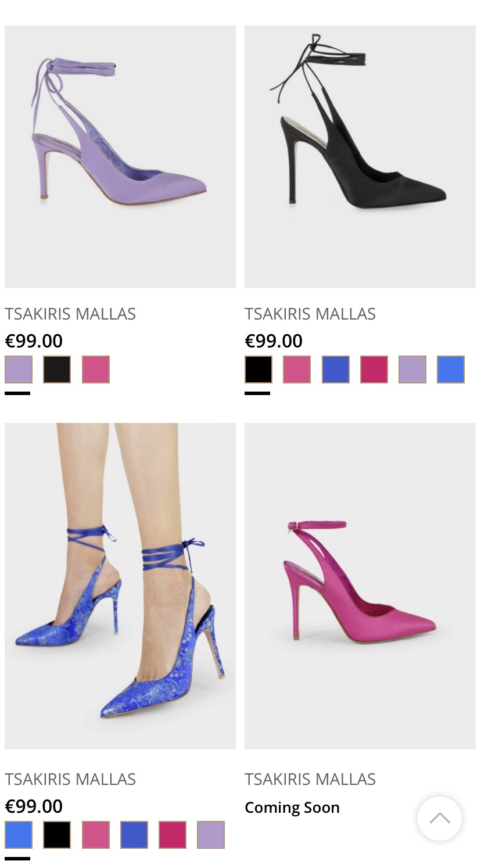The height and width of the screenshot is (868, 481).
Task: Click €99.00 price of blue floral pumps
Action: point(34,806)
